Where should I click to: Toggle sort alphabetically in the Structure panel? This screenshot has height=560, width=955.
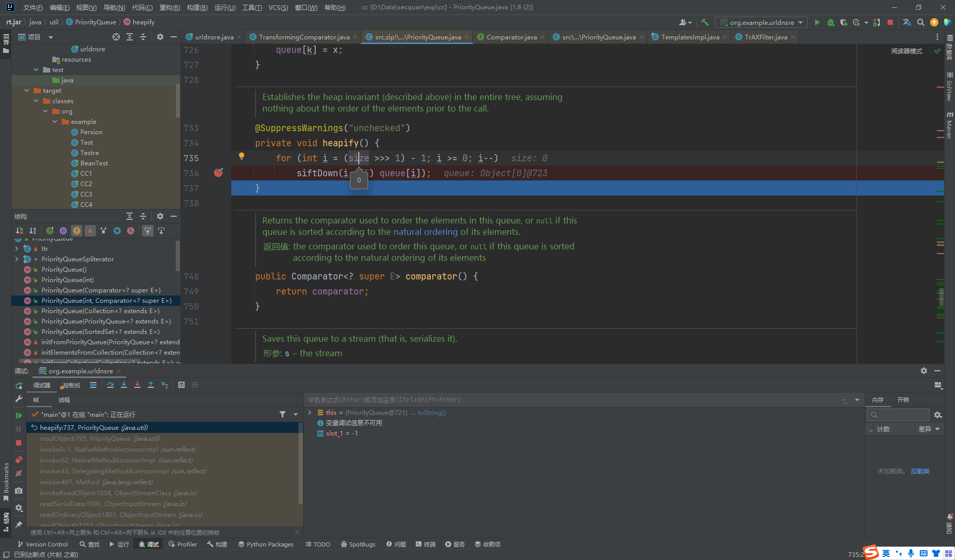pos(33,231)
